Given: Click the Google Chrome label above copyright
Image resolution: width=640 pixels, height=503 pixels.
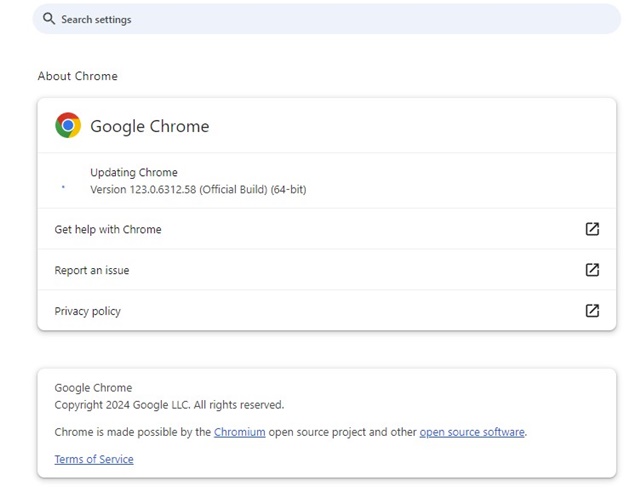Looking at the screenshot, I should 93,387.
